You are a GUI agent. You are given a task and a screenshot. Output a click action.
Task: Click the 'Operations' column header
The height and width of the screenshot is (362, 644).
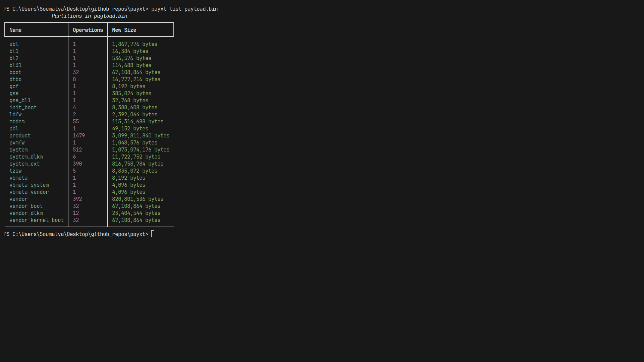coord(88,30)
